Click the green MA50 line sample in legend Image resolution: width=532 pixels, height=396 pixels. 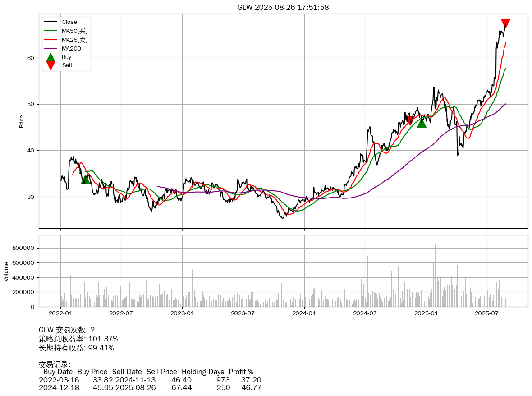coord(50,31)
